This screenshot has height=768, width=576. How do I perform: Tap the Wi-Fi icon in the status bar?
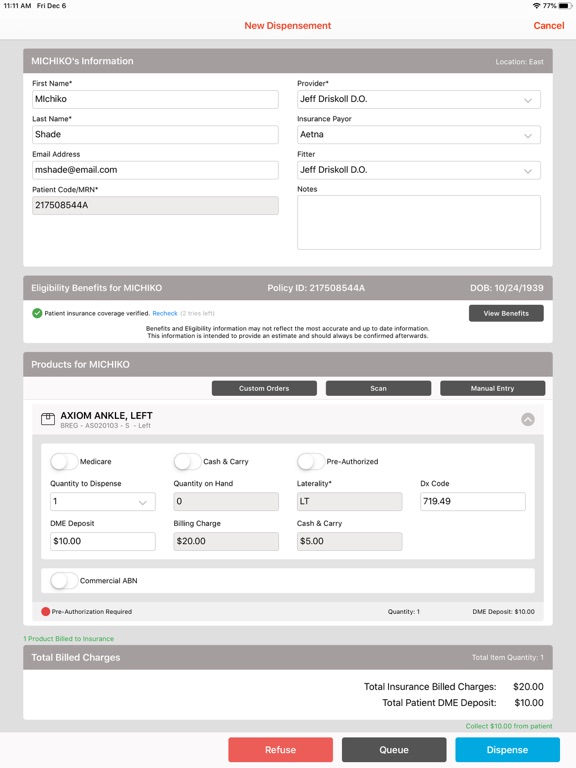coord(536,6)
